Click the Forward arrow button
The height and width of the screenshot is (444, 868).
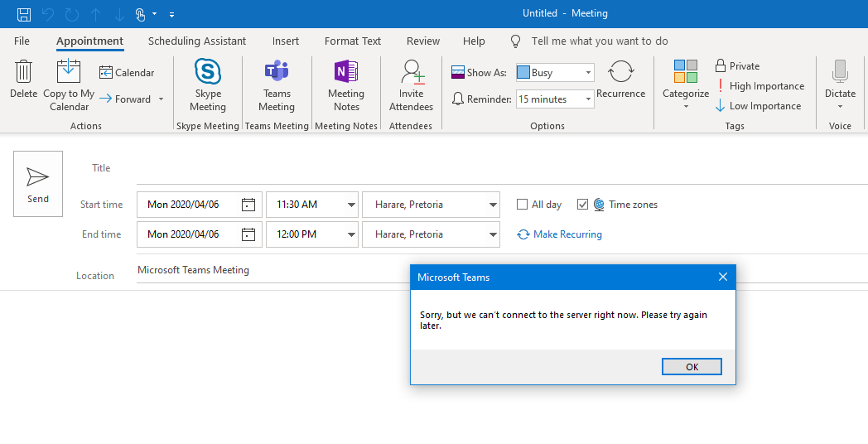click(125, 99)
